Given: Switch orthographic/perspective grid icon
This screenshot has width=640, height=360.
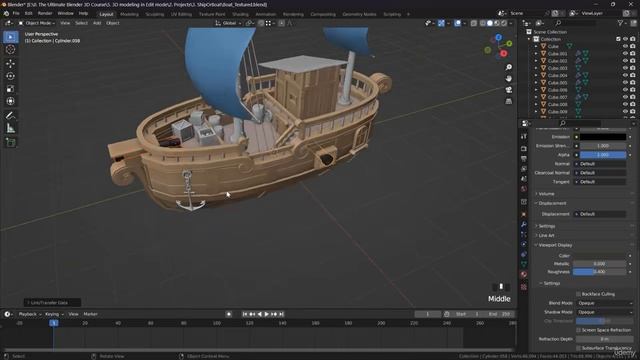Looking at the screenshot, I should click(509, 101).
